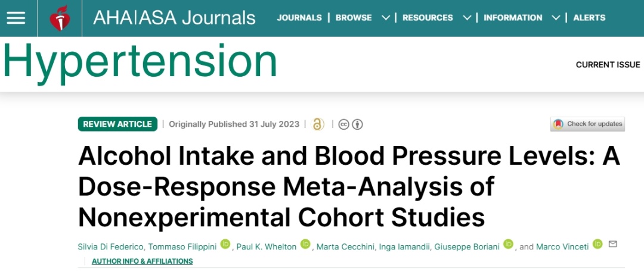Click the Check for updates button

click(x=587, y=124)
